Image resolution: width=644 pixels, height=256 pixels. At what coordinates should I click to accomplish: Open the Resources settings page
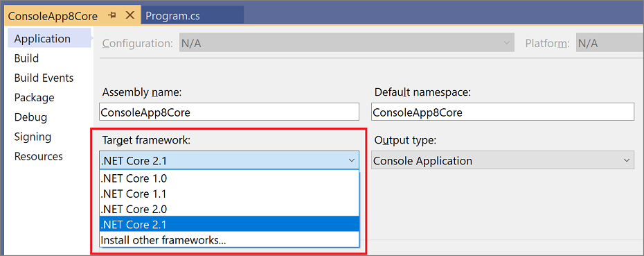(39, 156)
